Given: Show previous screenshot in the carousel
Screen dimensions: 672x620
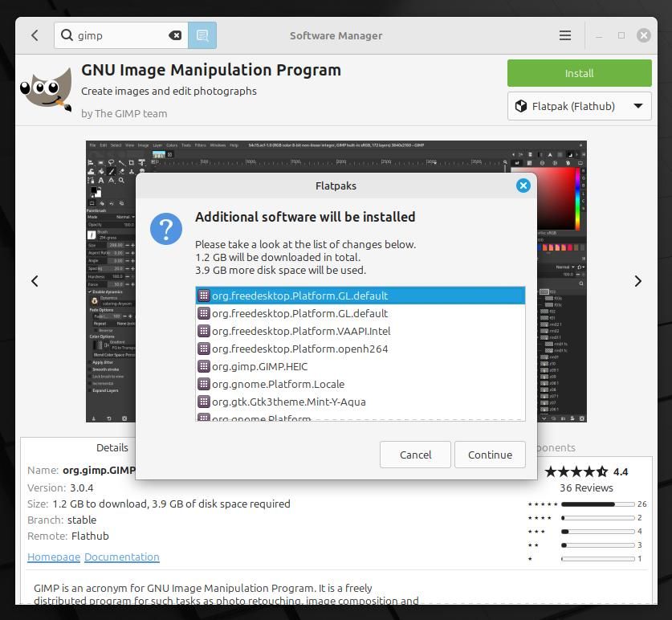Looking at the screenshot, I should [35, 281].
